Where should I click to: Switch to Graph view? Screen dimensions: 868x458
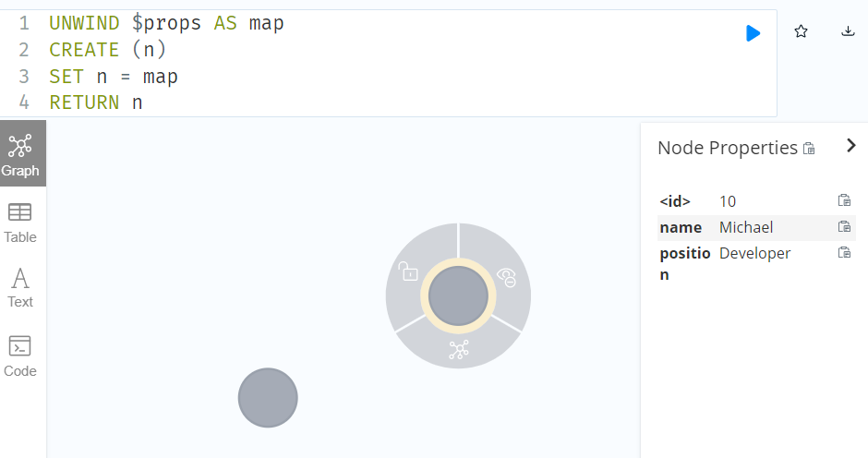click(20, 154)
